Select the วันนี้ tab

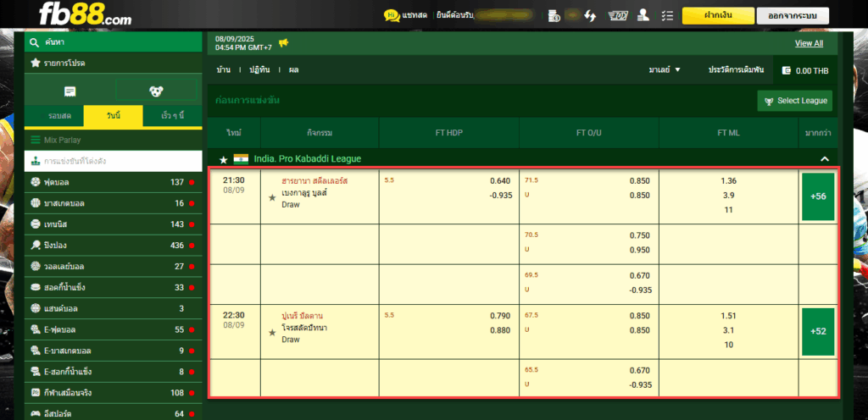point(114,116)
